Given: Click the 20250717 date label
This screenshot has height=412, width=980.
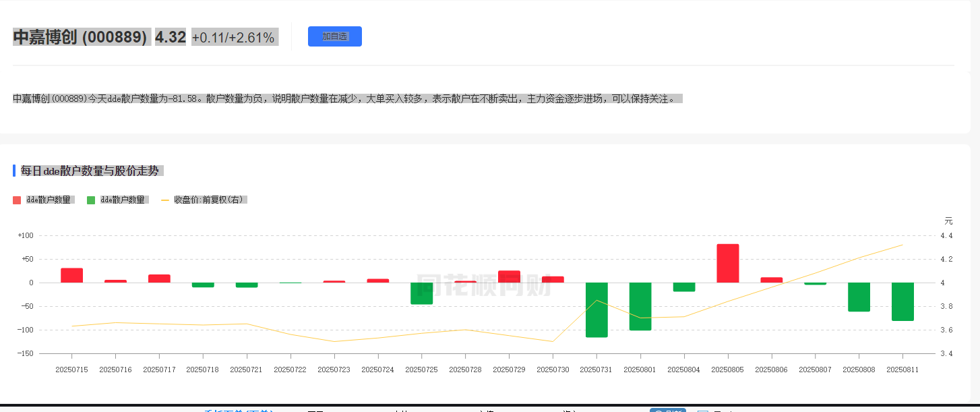Looking at the screenshot, I should [x=159, y=370].
